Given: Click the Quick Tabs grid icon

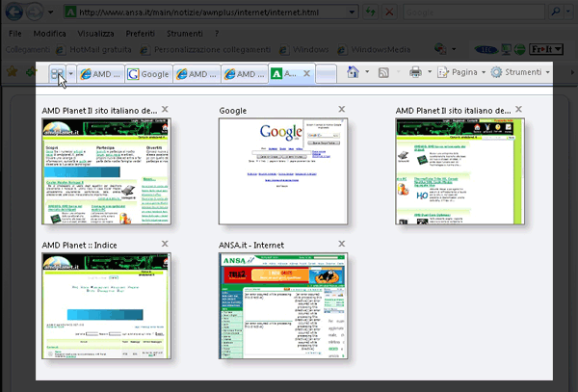Looking at the screenshot, I should (58, 74).
